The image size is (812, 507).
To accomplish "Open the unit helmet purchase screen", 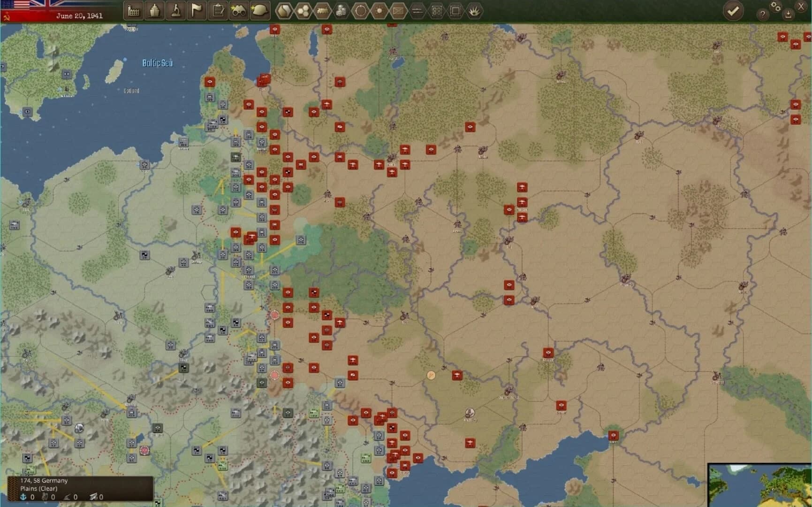I will [x=259, y=11].
